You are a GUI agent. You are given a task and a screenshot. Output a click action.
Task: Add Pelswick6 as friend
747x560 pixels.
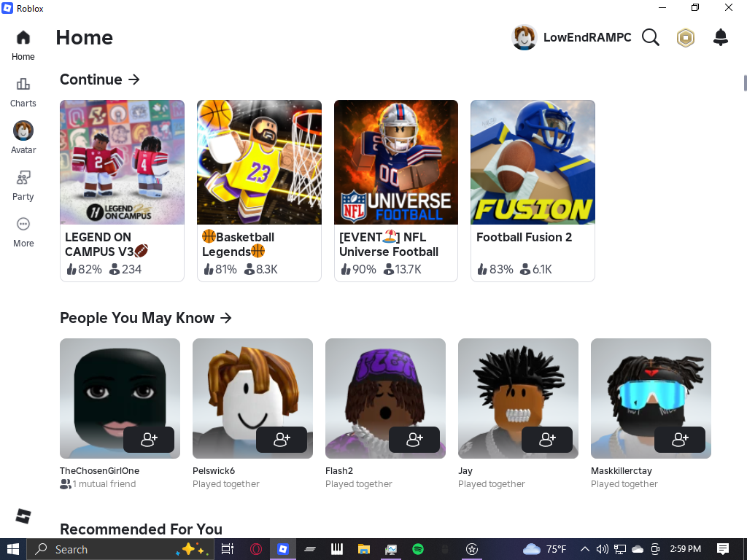282,440
